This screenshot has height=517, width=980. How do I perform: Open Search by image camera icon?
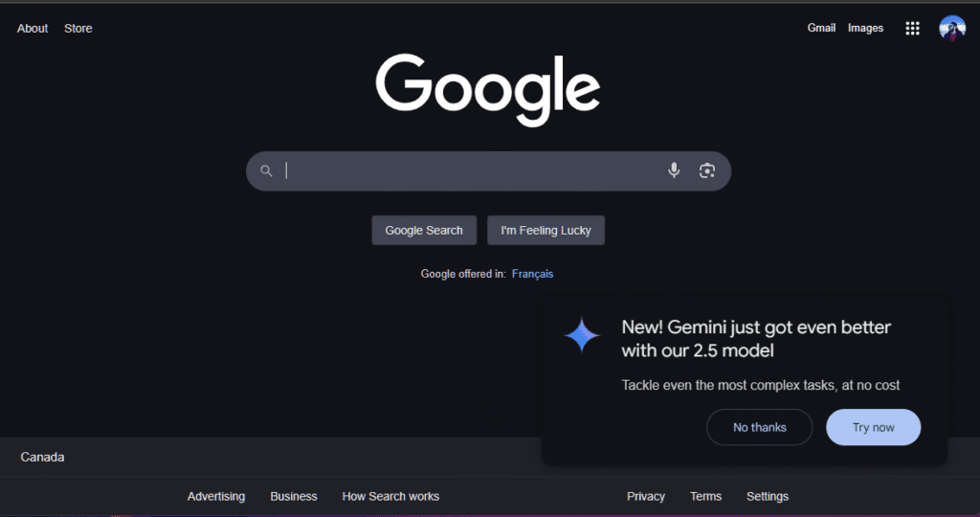click(x=707, y=170)
